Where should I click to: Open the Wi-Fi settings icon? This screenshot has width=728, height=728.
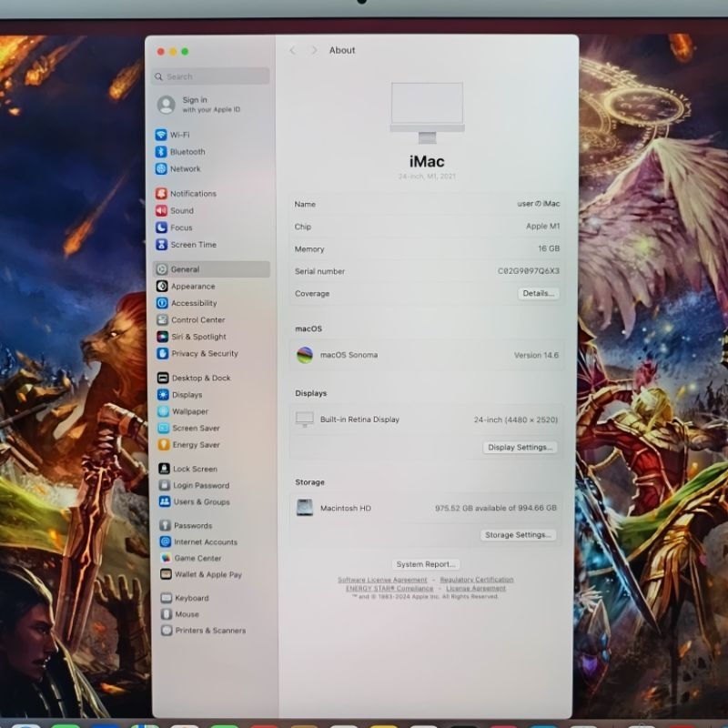point(161,135)
